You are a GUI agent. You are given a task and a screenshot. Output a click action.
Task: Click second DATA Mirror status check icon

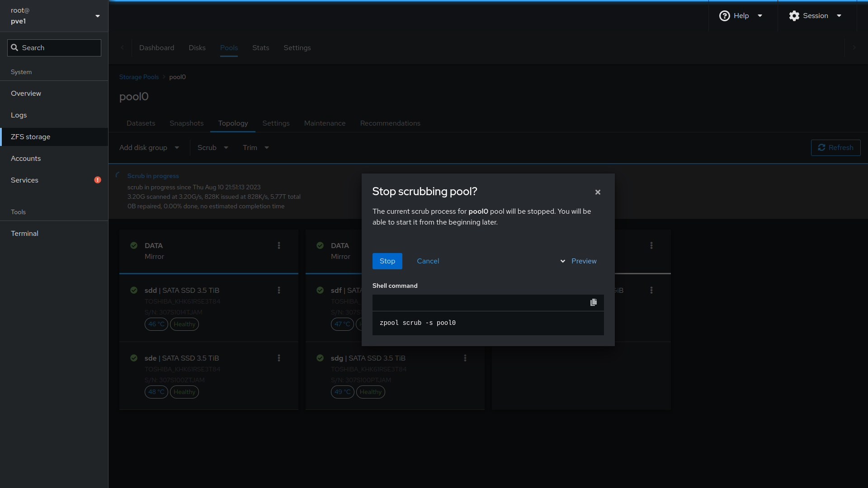(x=320, y=245)
